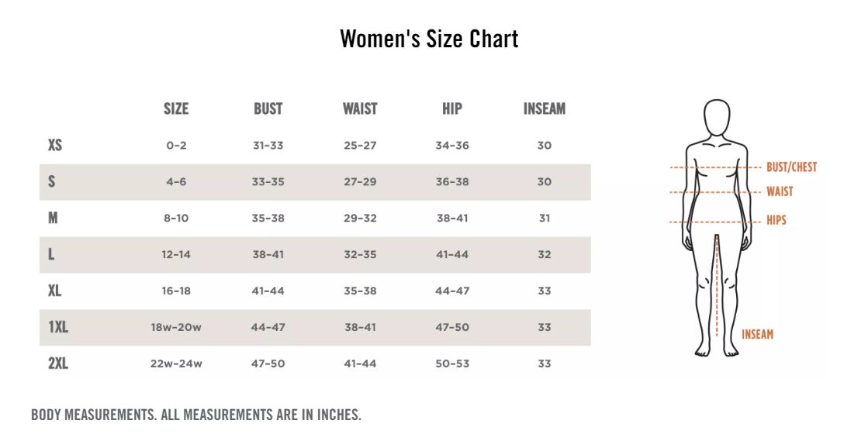This screenshot has height=434, width=868.
Task: Click the SIZE column header
Action: tap(176, 109)
